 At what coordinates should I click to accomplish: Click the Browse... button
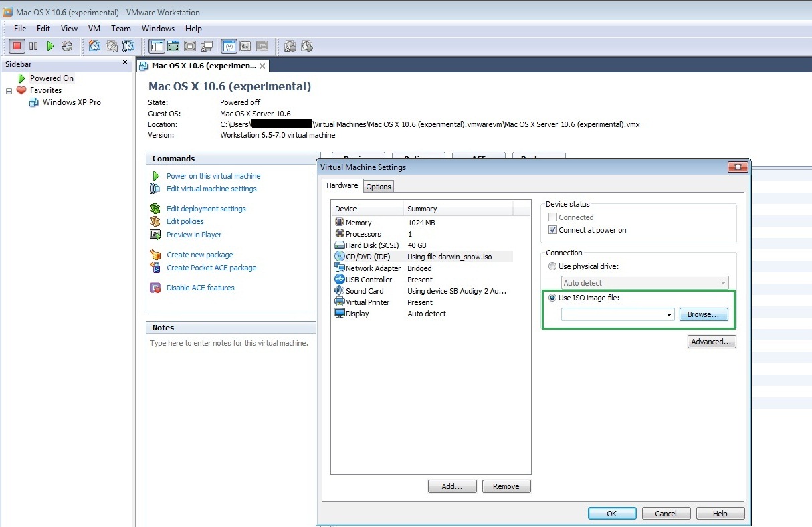pyautogui.click(x=703, y=314)
